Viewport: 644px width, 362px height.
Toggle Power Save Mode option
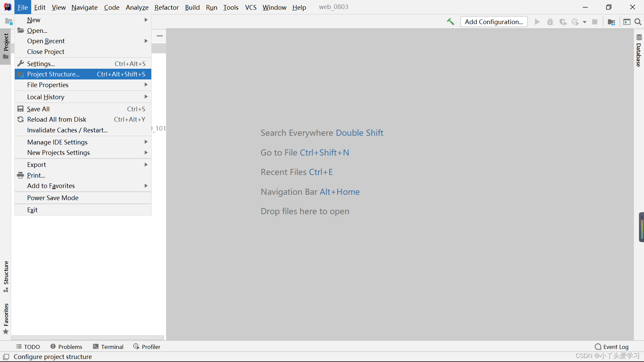click(53, 197)
